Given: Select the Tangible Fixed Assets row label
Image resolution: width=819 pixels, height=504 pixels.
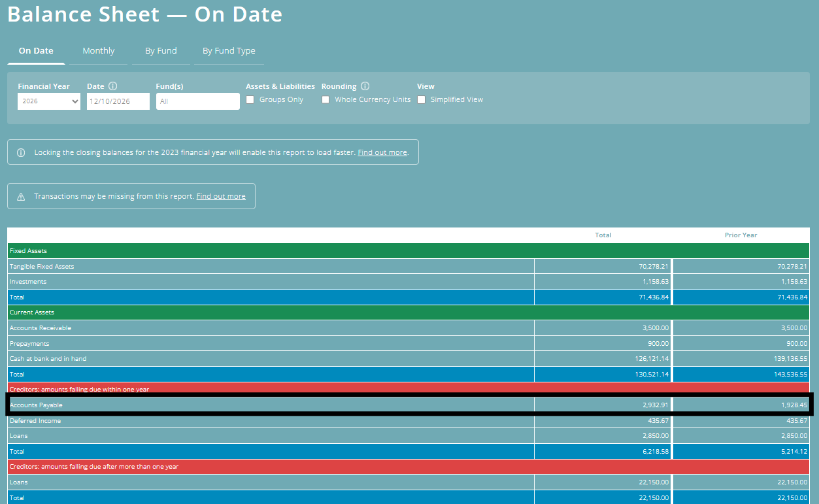Looking at the screenshot, I should pos(42,267).
